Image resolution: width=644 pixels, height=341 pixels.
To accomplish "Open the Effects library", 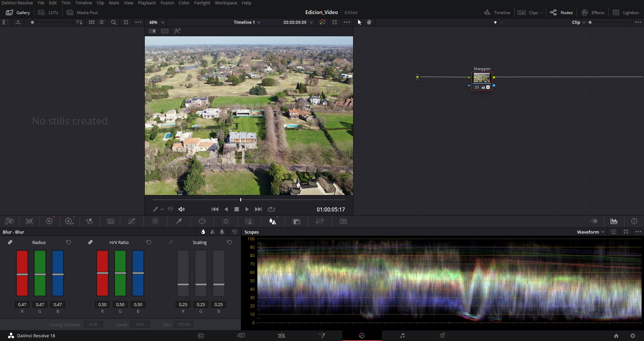I will 593,12.
